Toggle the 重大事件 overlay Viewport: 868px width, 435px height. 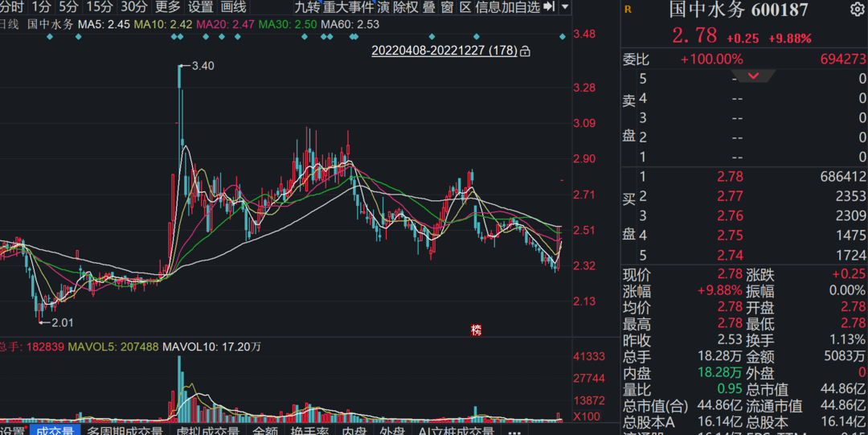click(x=348, y=6)
